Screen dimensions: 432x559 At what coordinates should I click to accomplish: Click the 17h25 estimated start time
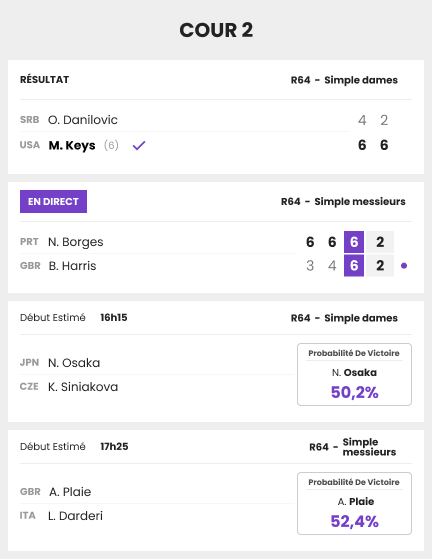click(x=114, y=446)
